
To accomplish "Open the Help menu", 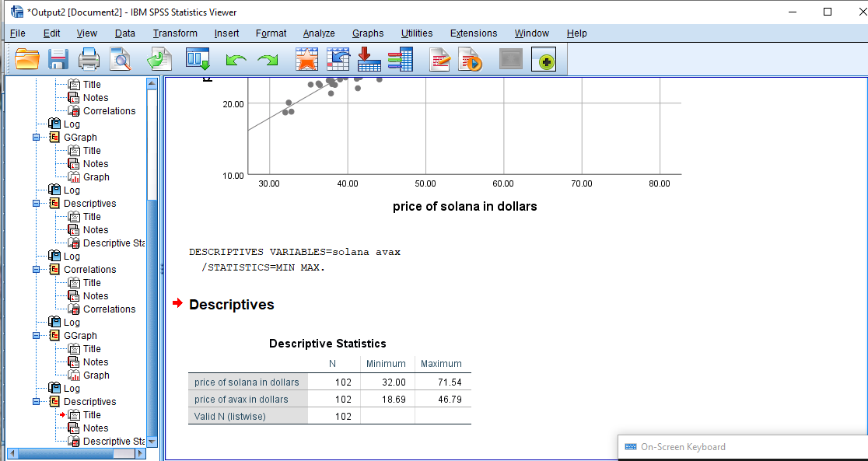I will (577, 33).
